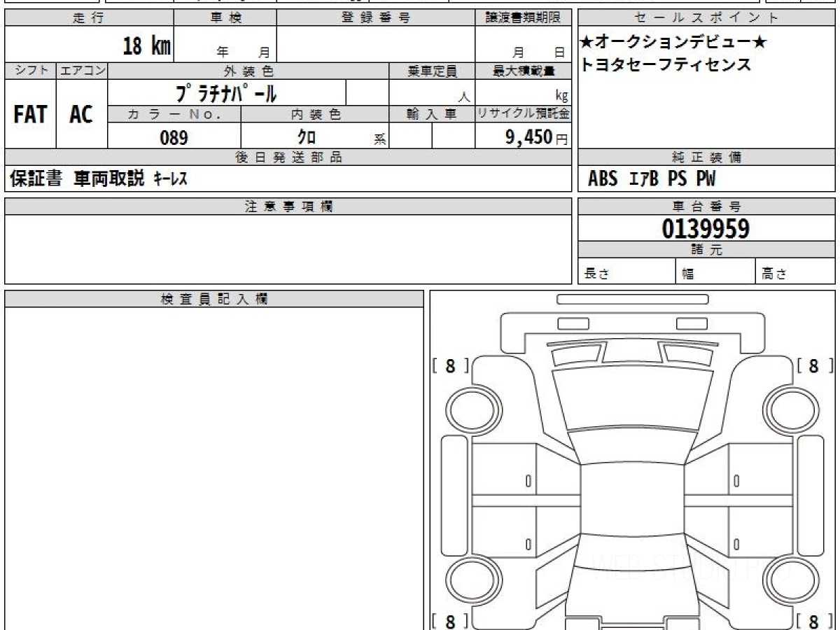Image resolution: width=840 pixels, height=630 pixels.
Task: Select the エアB equipment entry
Action: pyautogui.click(x=644, y=179)
